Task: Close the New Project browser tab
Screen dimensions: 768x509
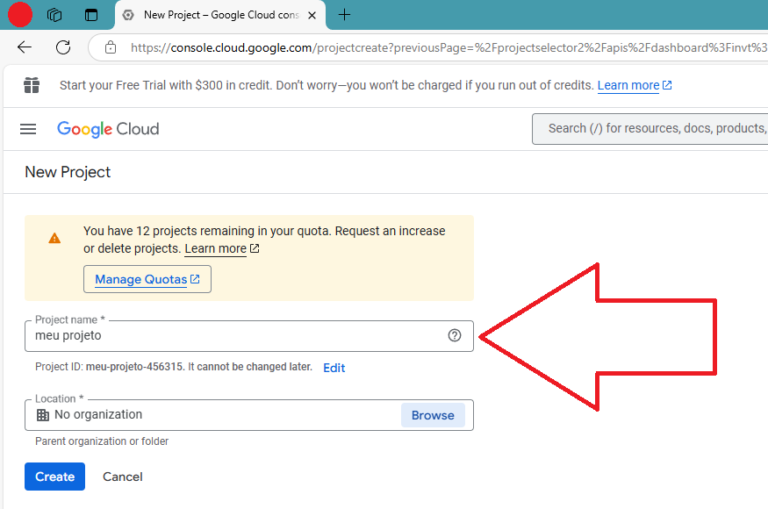Action: click(x=314, y=15)
